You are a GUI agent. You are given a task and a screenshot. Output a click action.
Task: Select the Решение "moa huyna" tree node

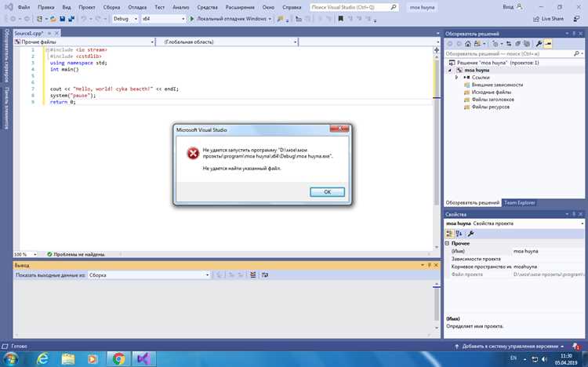[x=494, y=63]
